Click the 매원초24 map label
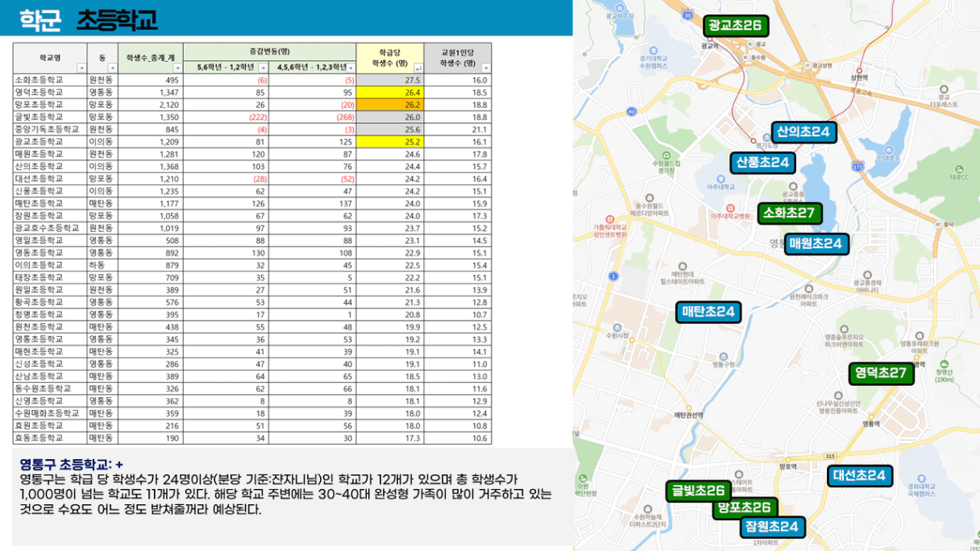This screenshot has width=980, height=551. 816,243
